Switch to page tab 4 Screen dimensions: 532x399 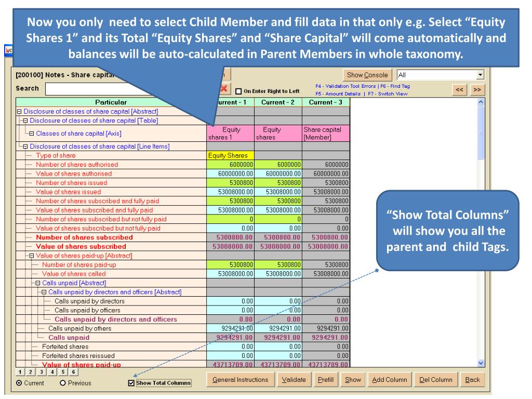tap(52, 372)
